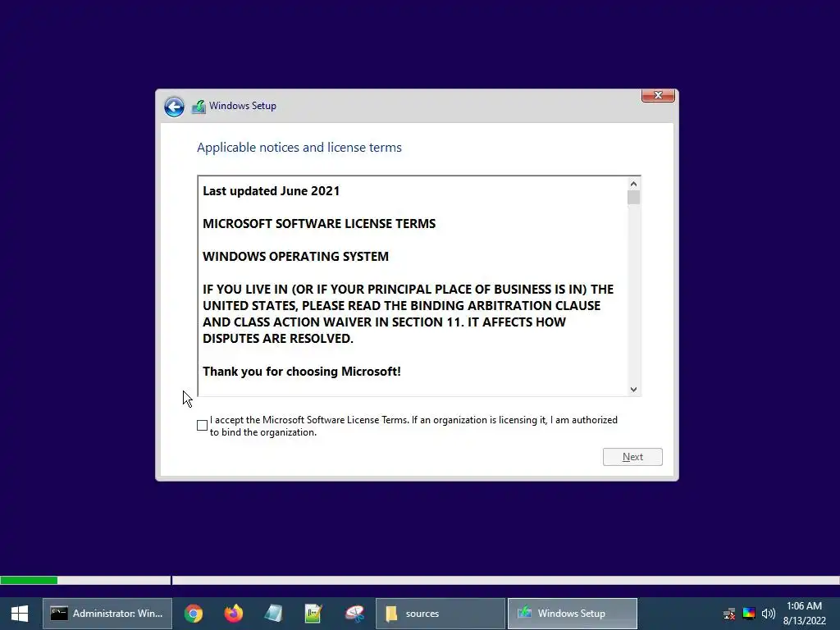Open the red and white disc taskbar icon
The height and width of the screenshot is (630, 840).
point(354,614)
